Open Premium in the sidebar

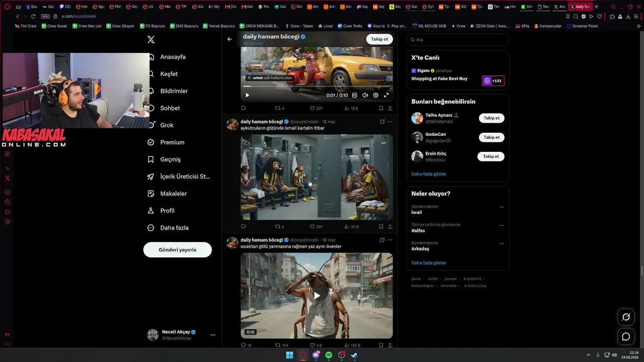(x=166, y=142)
